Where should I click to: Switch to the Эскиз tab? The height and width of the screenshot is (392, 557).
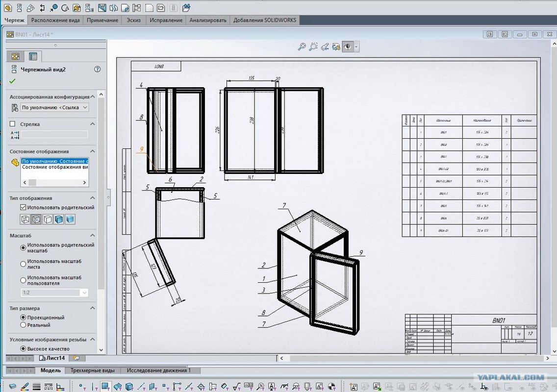133,20
